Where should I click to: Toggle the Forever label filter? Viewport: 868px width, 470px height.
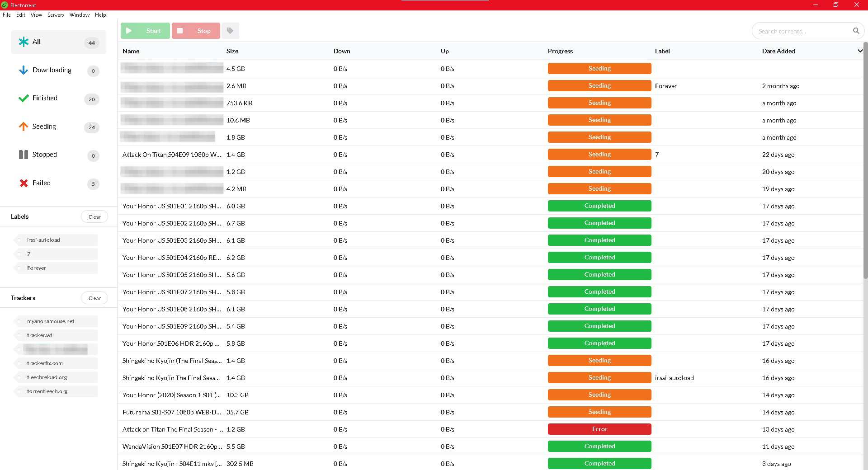pyautogui.click(x=37, y=268)
